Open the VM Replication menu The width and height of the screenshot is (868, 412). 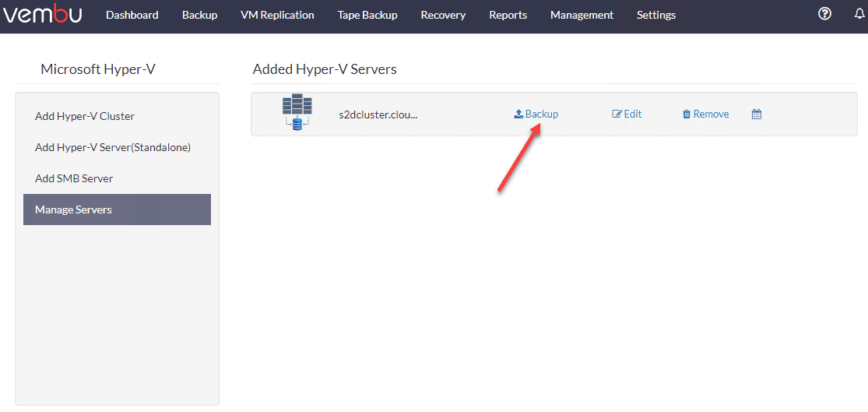pyautogui.click(x=277, y=15)
